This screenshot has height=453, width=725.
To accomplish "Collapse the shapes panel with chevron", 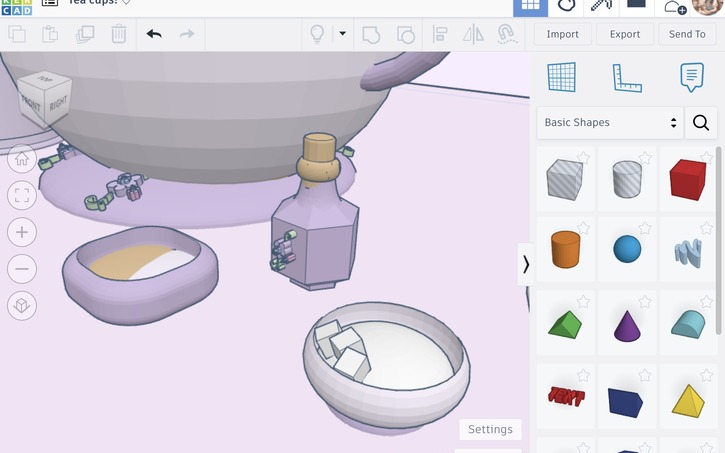I will pos(526,265).
